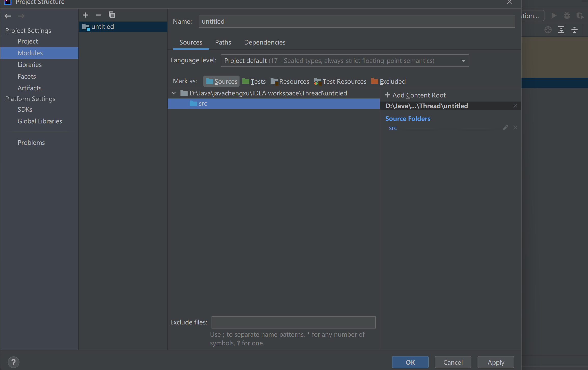Remove the content root D:\Java\...\Thread\untitled
The height and width of the screenshot is (370, 588).
click(515, 106)
